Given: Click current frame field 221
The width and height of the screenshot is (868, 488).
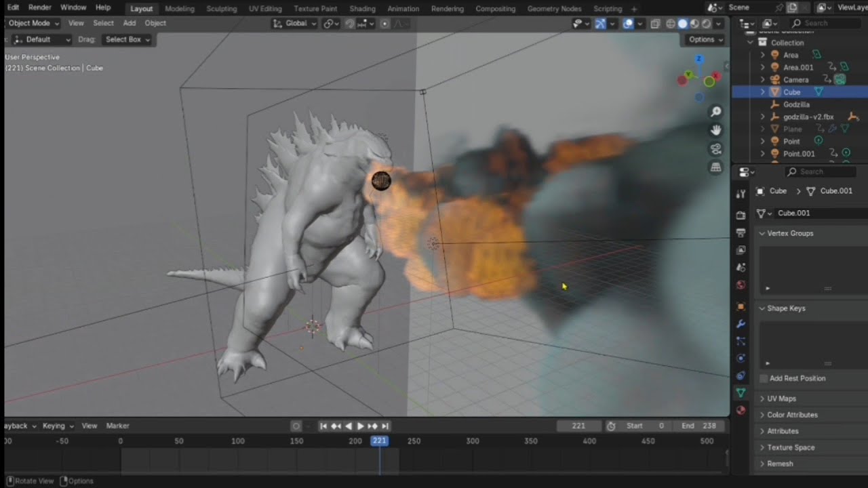Looking at the screenshot, I should coord(578,426).
